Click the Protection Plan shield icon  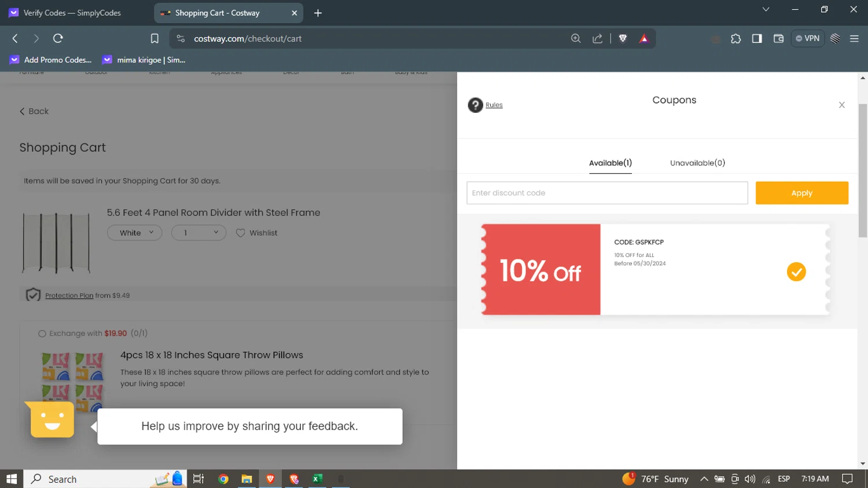point(33,295)
